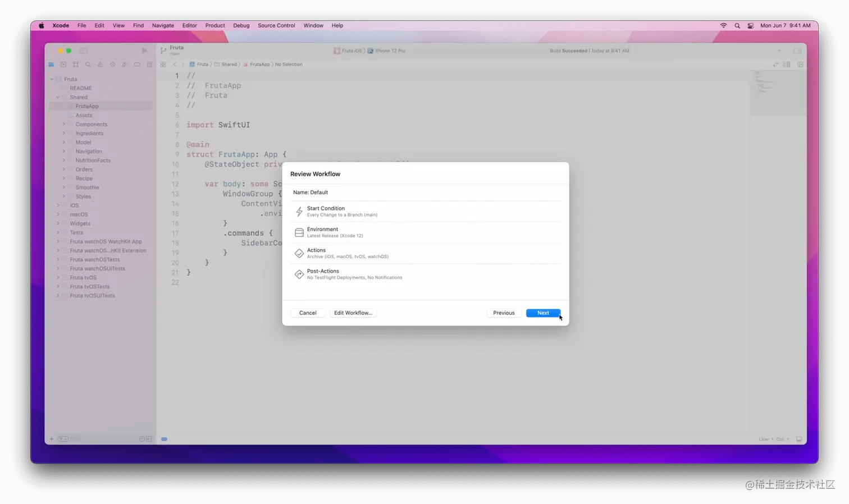Click the Environment workflow icon
Viewport: 849px width, 504px height.
(299, 232)
